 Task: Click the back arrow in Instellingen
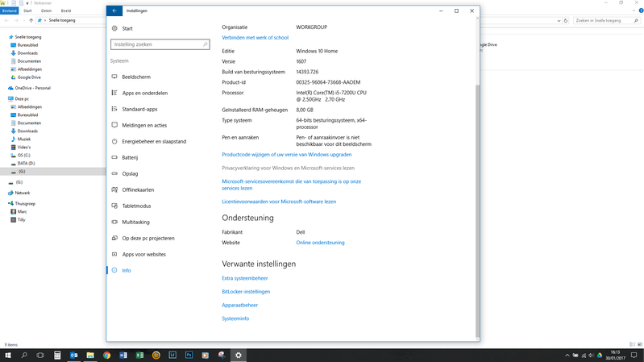[114, 10]
